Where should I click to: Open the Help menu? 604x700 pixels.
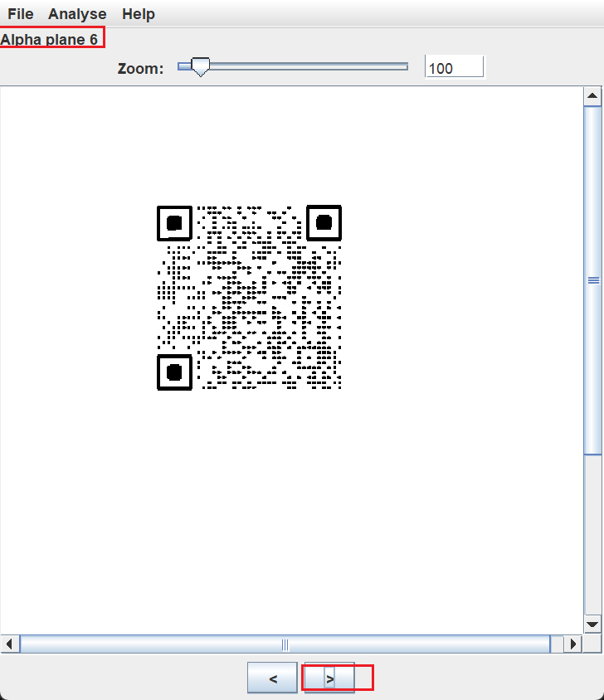(x=139, y=14)
